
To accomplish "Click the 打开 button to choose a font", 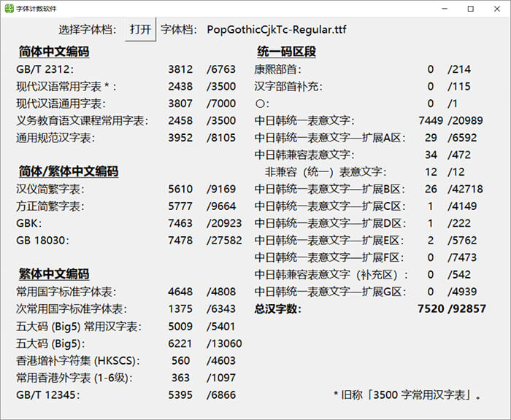I will [x=140, y=29].
